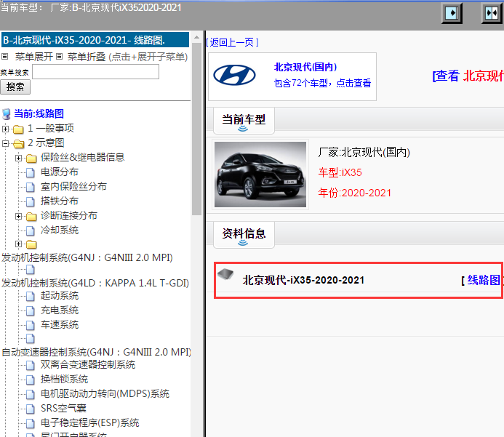The width and height of the screenshot is (504, 437).
Task: Click the 当前:线路图 tree root link
Action: pyautogui.click(x=39, y=113)
